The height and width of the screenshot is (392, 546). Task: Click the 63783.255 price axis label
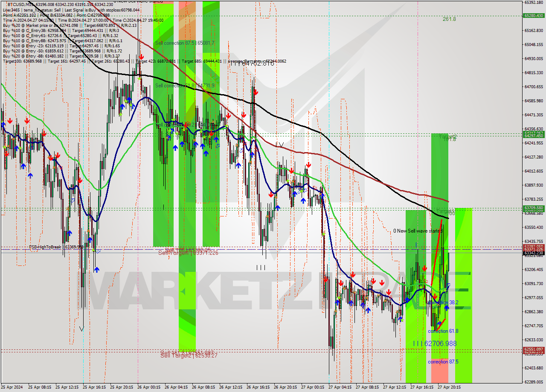[x=533, y=199]
